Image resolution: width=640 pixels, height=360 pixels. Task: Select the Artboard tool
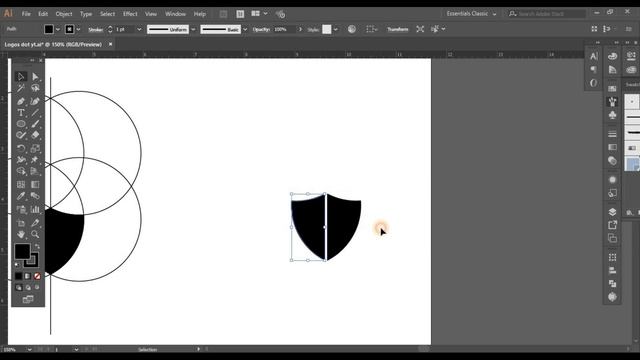click(x=21, y=223)
